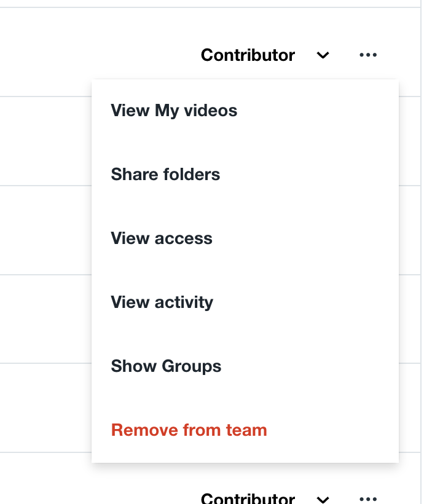Expand the top Contributor role chevron
This screenshot has height=504, width=424.
coord(323,56)
